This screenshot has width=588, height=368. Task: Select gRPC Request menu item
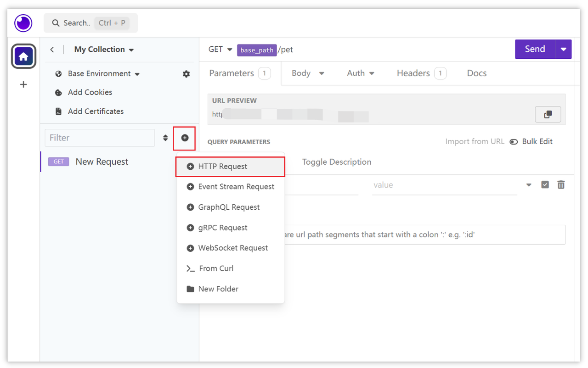231,228
